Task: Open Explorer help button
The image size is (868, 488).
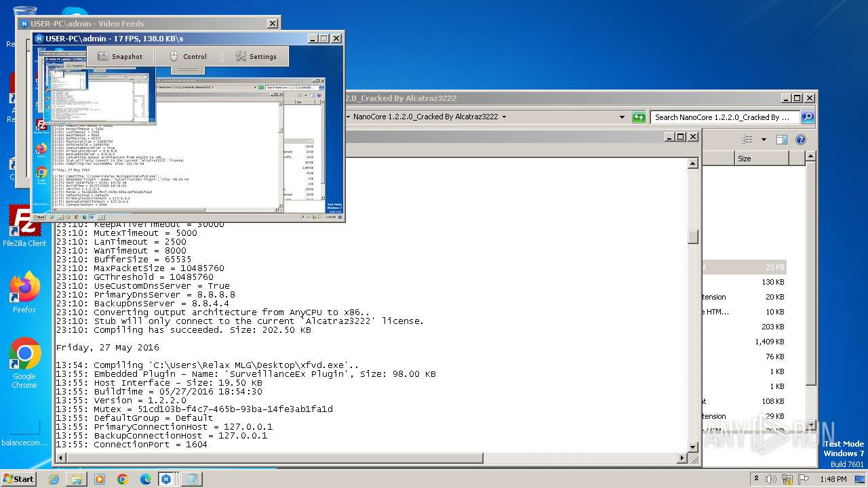Action: coord(800,140)
